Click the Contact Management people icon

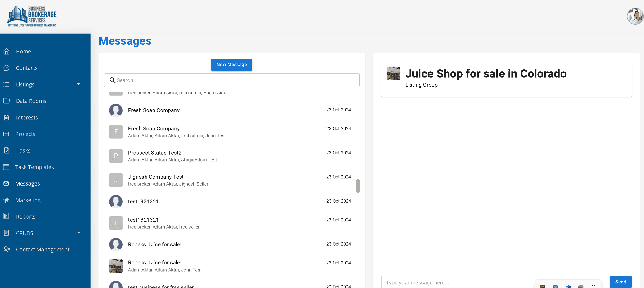coord(7,249)
